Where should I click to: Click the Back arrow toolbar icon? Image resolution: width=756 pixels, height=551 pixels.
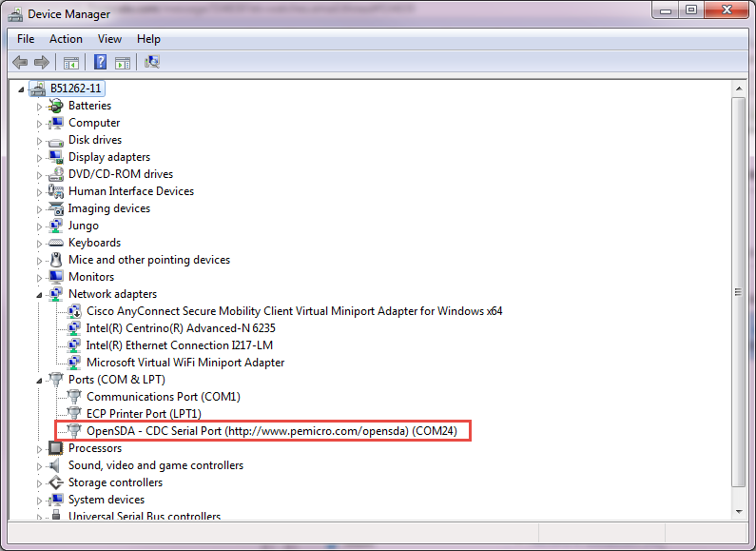coord(20,62)
